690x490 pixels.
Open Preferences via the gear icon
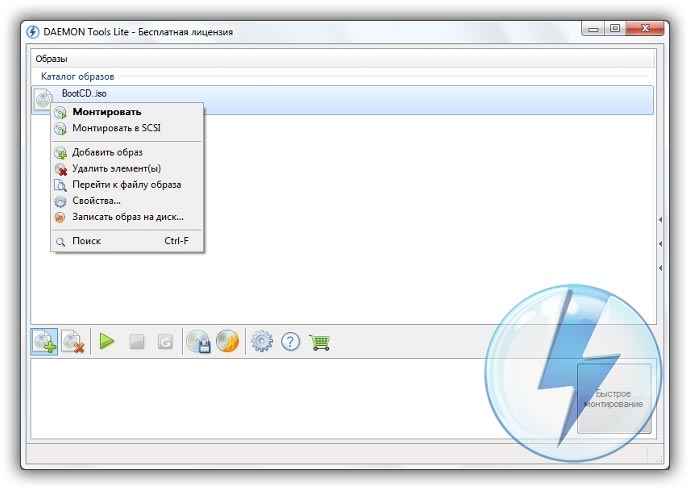click(262, 341)
